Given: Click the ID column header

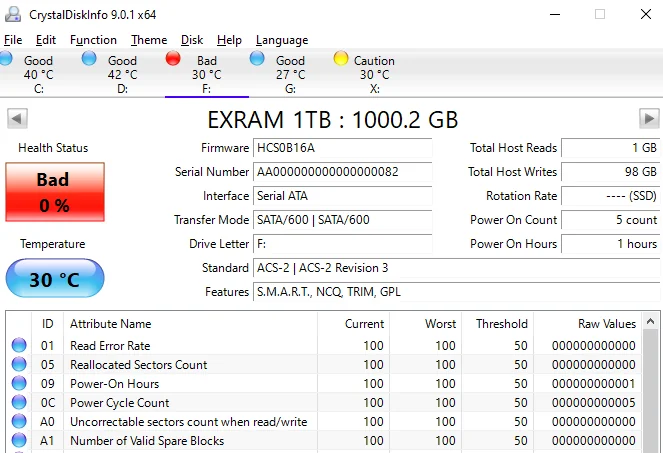Looking at the screenshot, I should (47, 324).
